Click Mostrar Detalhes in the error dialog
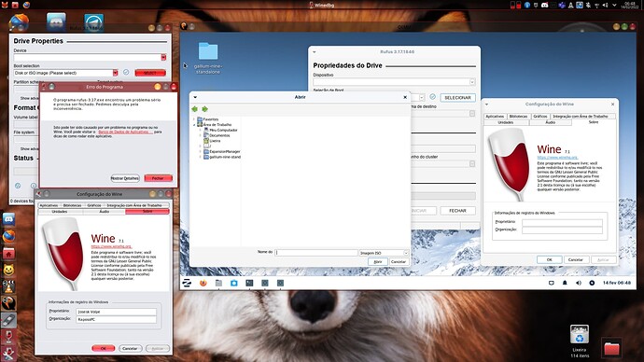 125,178
